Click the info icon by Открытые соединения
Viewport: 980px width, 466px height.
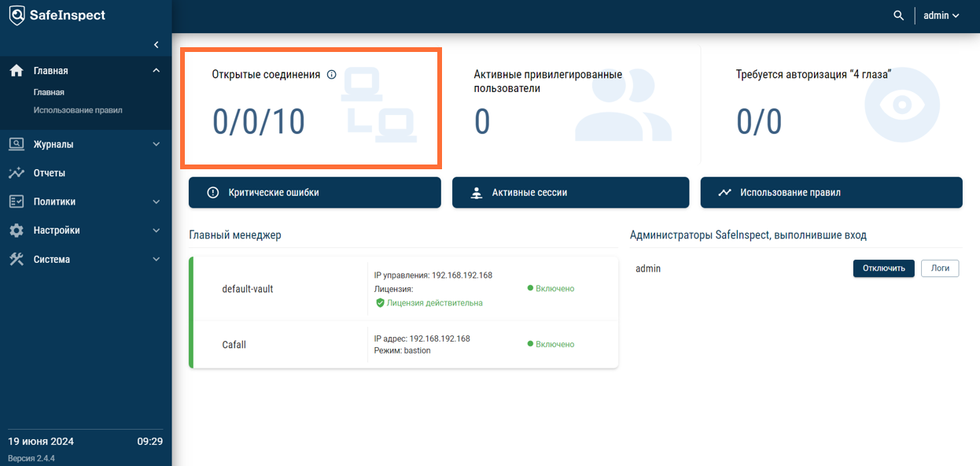(331, 75)
